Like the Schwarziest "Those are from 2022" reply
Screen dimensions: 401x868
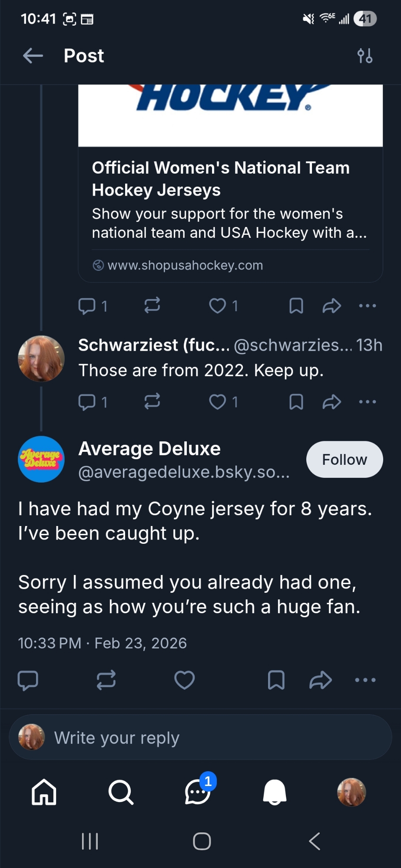tap(218, 402)
